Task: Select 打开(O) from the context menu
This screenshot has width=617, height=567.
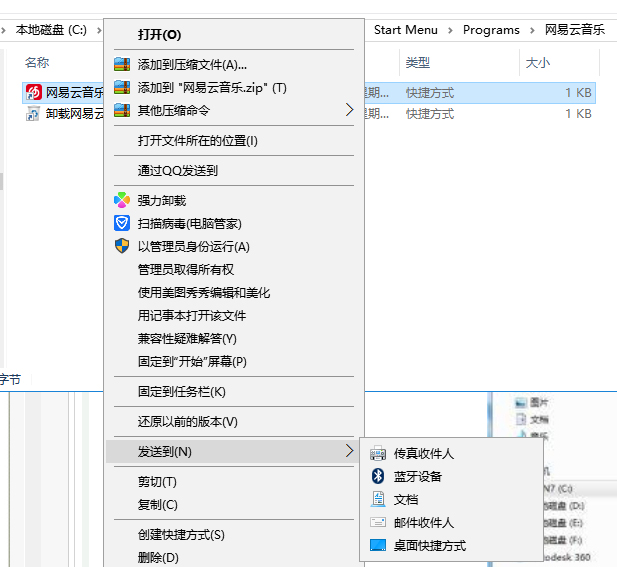Action: click(x=234, y=35)
